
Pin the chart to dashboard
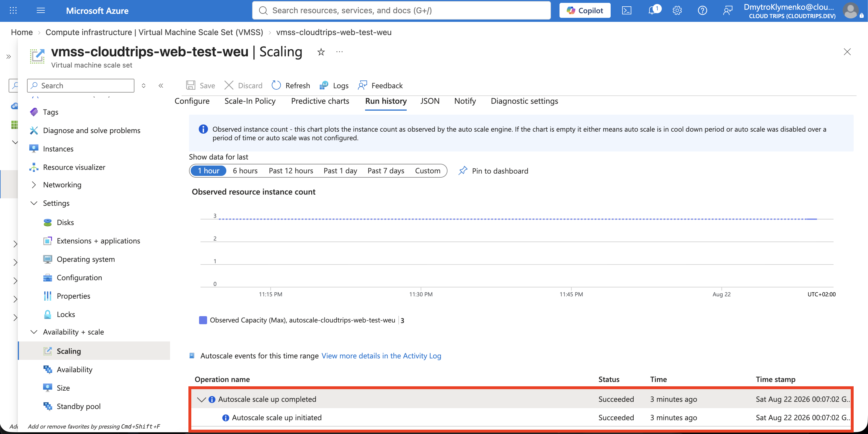493,171
